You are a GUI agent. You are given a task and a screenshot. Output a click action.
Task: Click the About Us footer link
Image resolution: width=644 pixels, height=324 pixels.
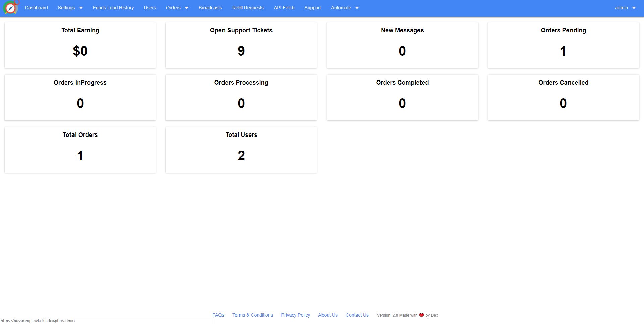328,315
